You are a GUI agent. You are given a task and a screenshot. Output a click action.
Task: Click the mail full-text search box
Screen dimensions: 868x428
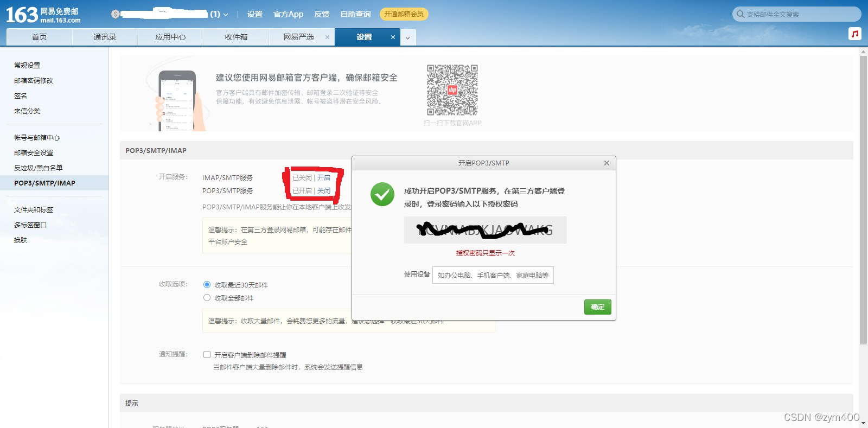[x=797, y=14]
